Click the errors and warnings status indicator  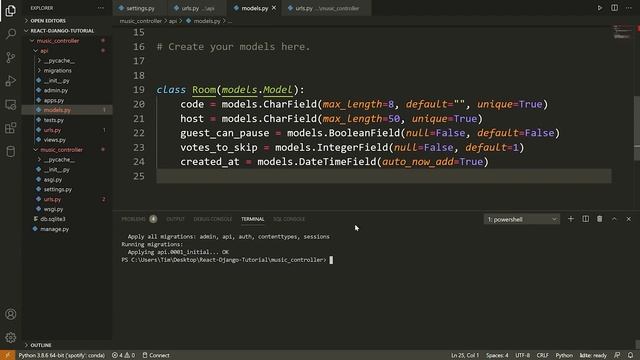123,355
